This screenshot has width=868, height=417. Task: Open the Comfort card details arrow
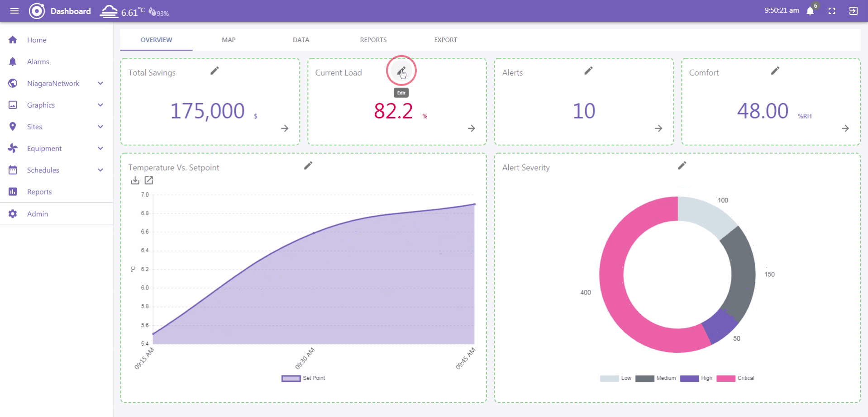click(845, 128)
